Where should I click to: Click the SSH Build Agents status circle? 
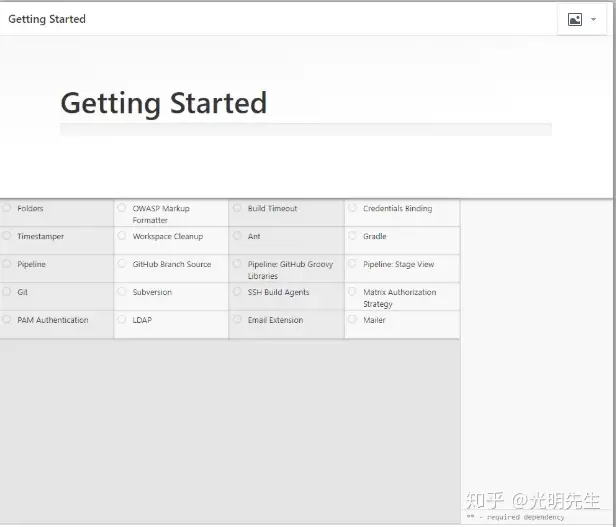pos(237,291)
